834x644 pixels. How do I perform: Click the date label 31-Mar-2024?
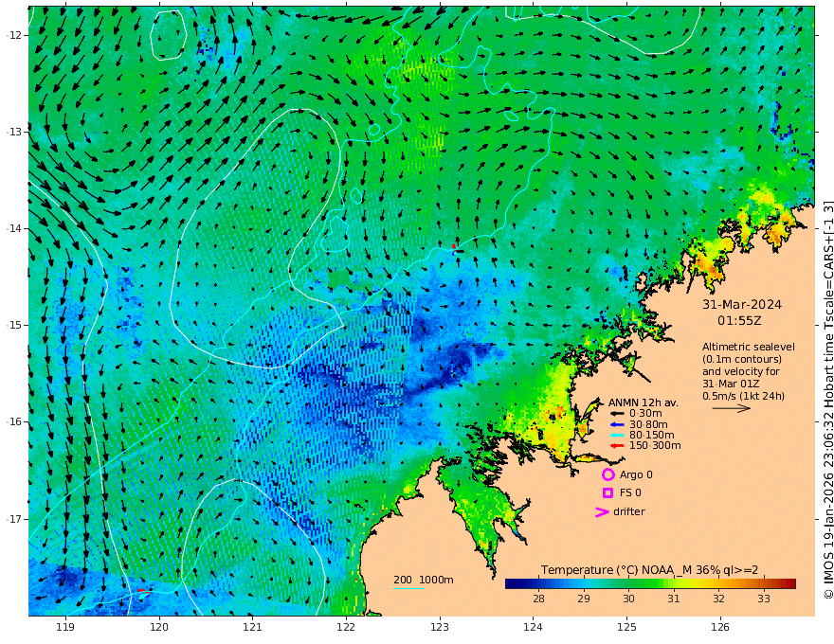point(742,304)
